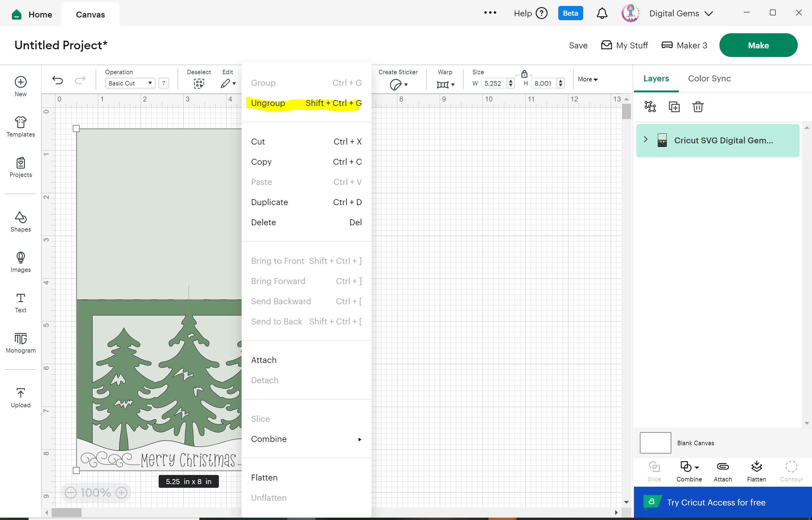Screen dimensions: 812x520
Task: Click Save in the header
Action: point(578,45)
